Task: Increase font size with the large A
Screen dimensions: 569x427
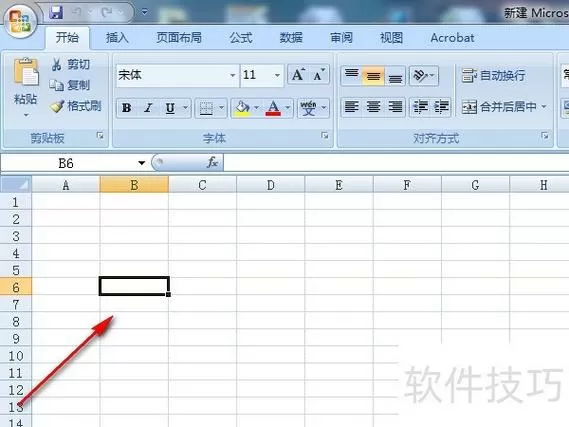Action: pos(298,75)
